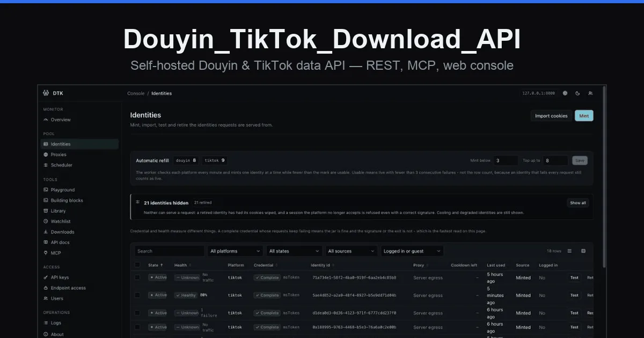Open the All states dropdown
644x338 pixels.
[x=294, y=251]
